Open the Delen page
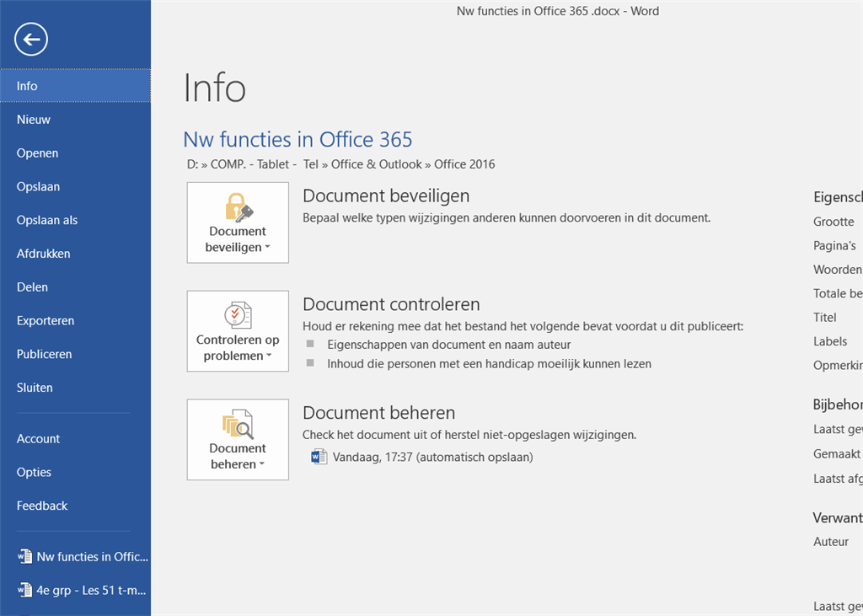The height and width of the screenshot is (616, 863). click(75, 287)
